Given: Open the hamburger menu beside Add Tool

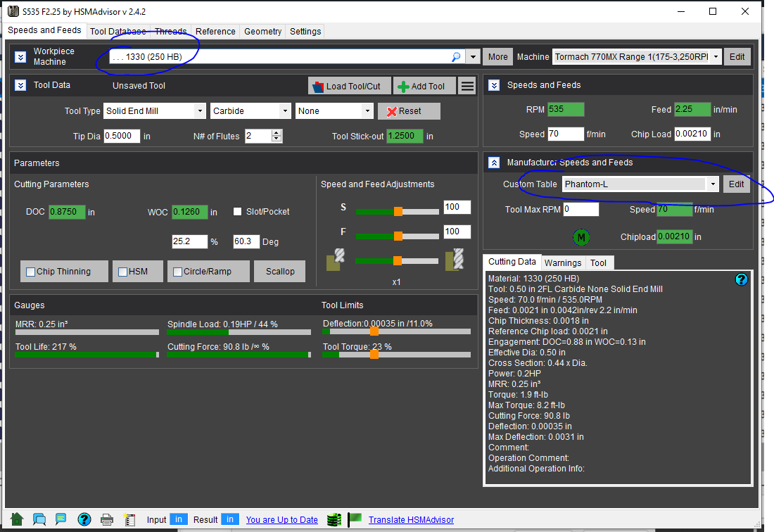Looking at the screenshot, I should tap(467, 86).
